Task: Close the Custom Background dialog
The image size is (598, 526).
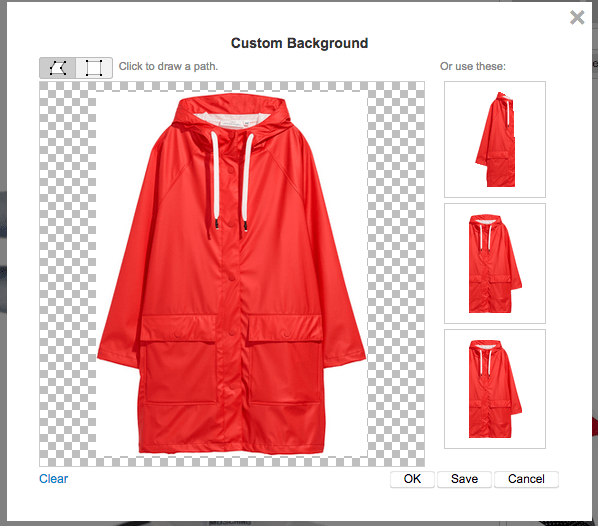Action: [x=577, y=18]
